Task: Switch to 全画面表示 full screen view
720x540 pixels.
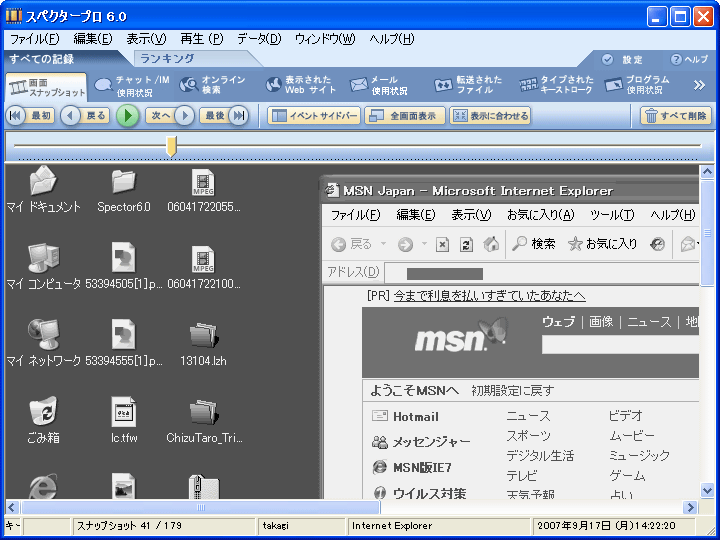Action: click(405, 116)
